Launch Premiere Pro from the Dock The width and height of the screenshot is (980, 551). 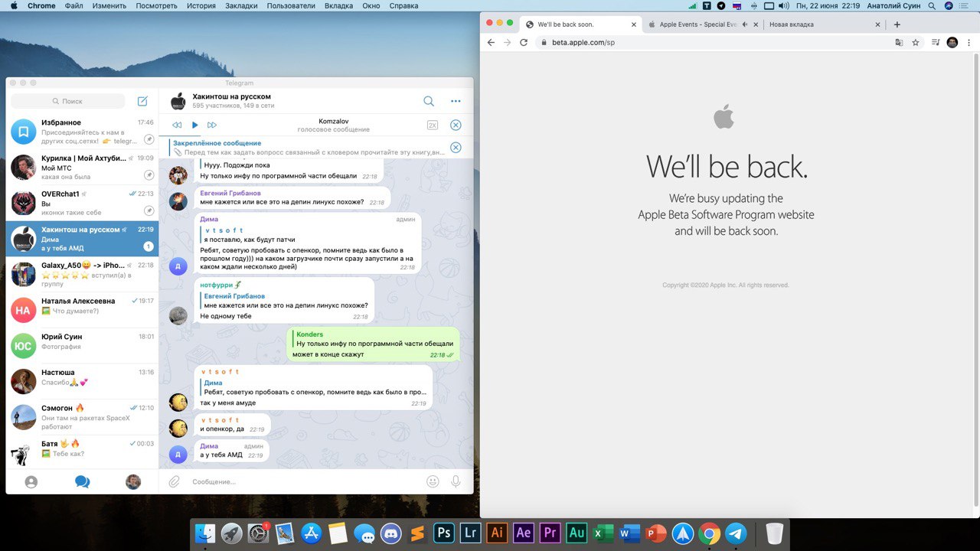[x=550, y=533]
